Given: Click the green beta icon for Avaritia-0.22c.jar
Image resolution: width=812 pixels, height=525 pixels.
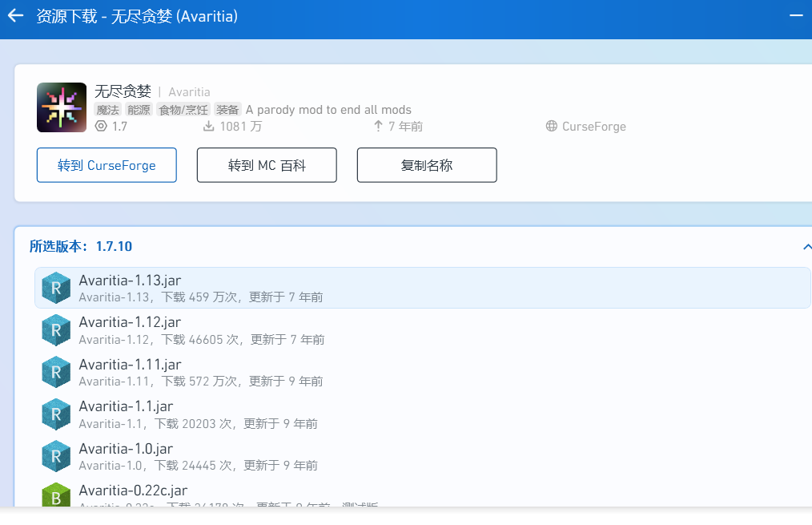Looking at the screenshot, I should (56, 496).
